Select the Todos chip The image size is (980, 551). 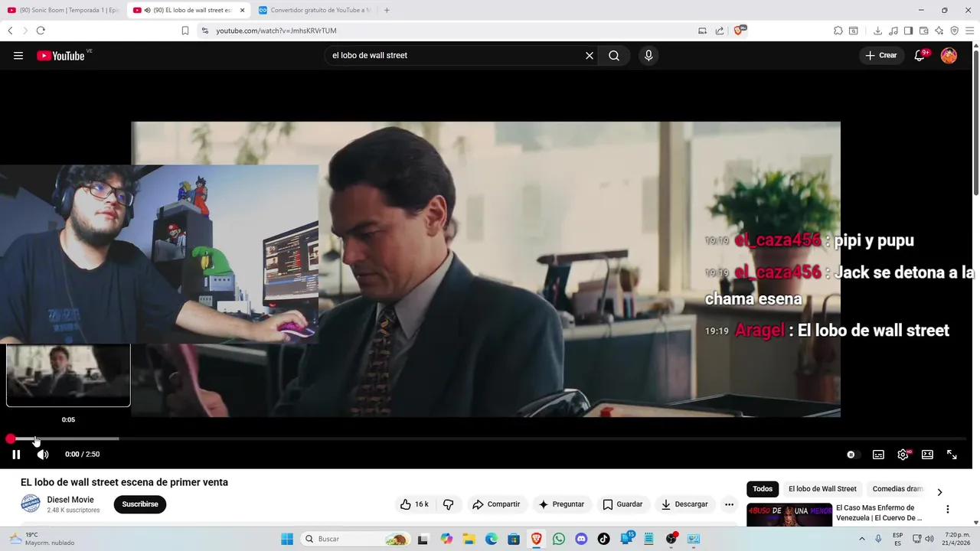point(763,489)
